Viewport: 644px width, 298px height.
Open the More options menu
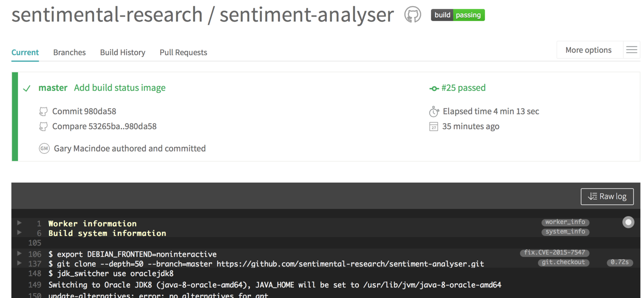pos(588,50)
